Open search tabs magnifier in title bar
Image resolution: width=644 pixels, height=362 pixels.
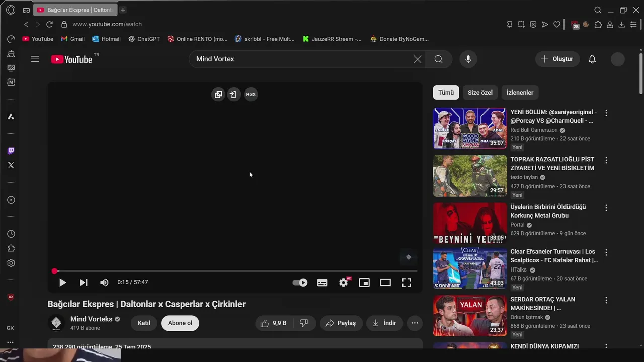click(x=598, y=10)
